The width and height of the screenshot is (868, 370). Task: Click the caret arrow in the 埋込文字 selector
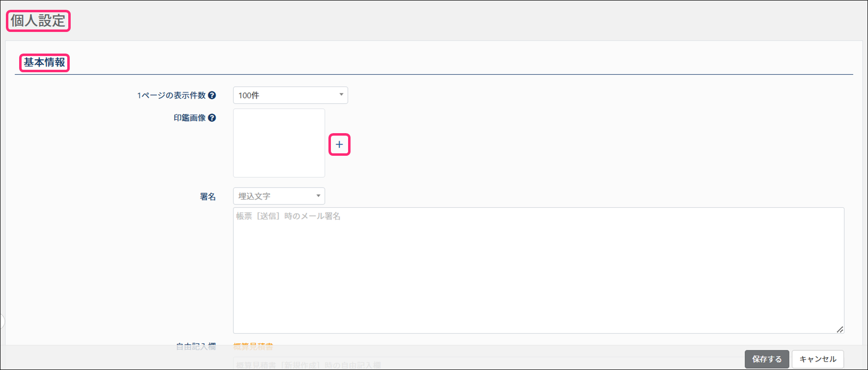[318, 196]
